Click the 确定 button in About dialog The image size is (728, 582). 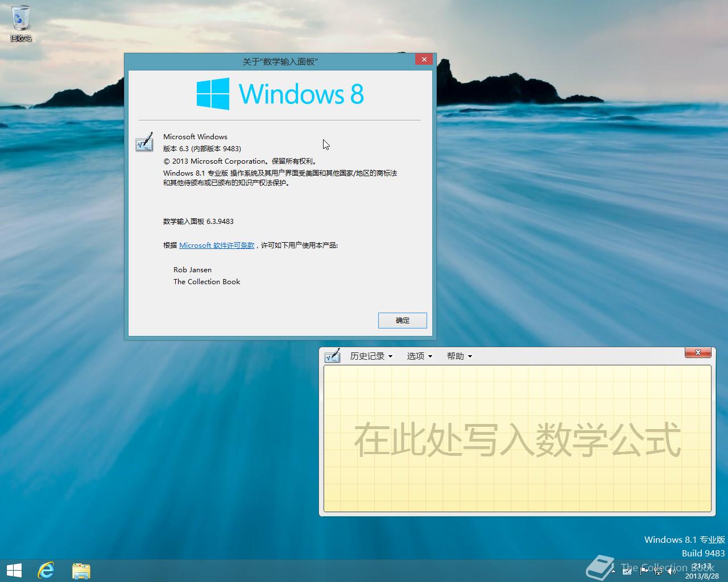[403, 320]
